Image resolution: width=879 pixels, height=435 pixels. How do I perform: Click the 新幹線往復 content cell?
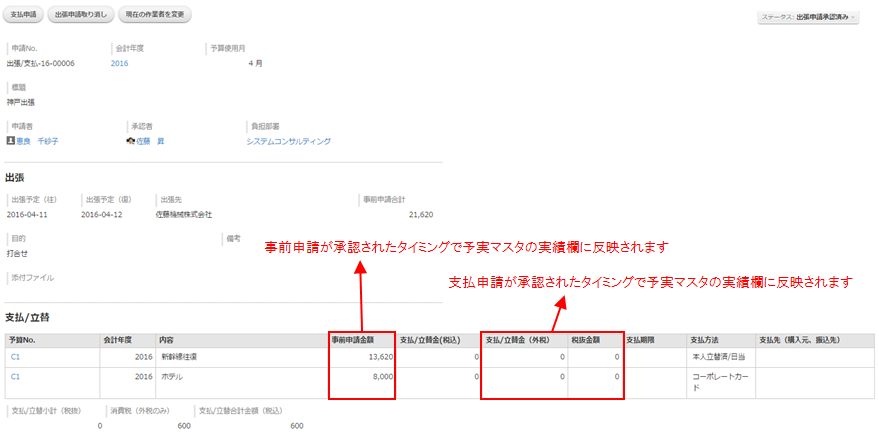tap(242, 357)
